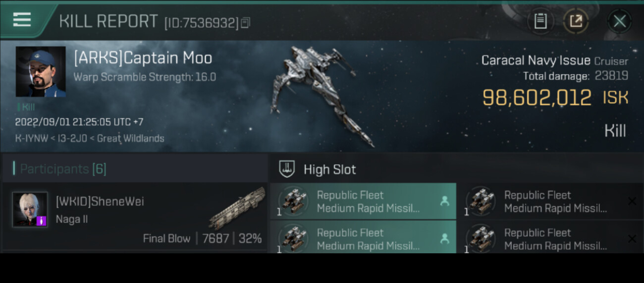This screenshot has height=283, width=644.
Task: Select the High Slot shield icon
Action: pos(287,169)
